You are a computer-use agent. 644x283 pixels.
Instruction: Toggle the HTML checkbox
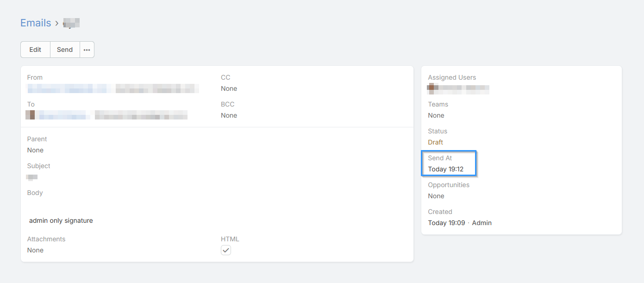226,250
